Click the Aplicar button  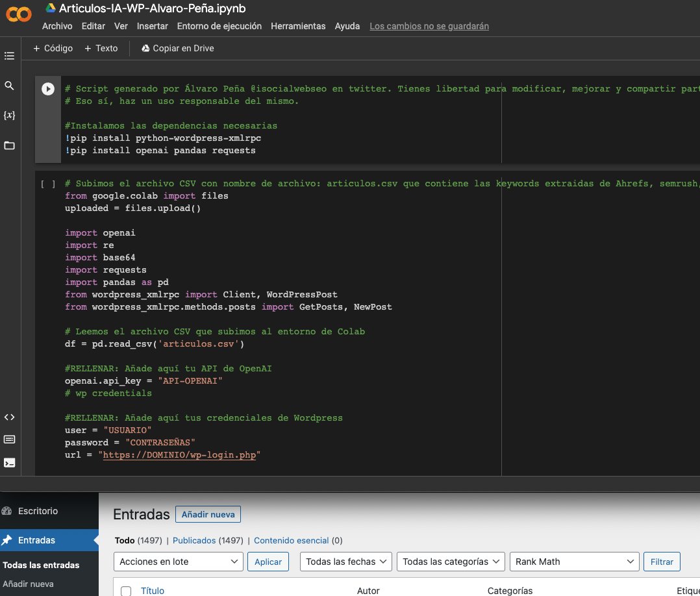coord(268,562)
